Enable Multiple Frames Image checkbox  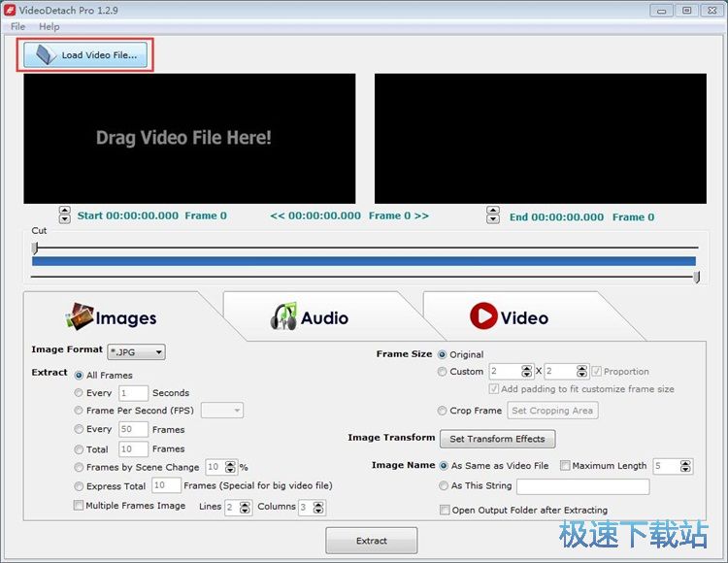pyautogui.click(x=79, y=505)
